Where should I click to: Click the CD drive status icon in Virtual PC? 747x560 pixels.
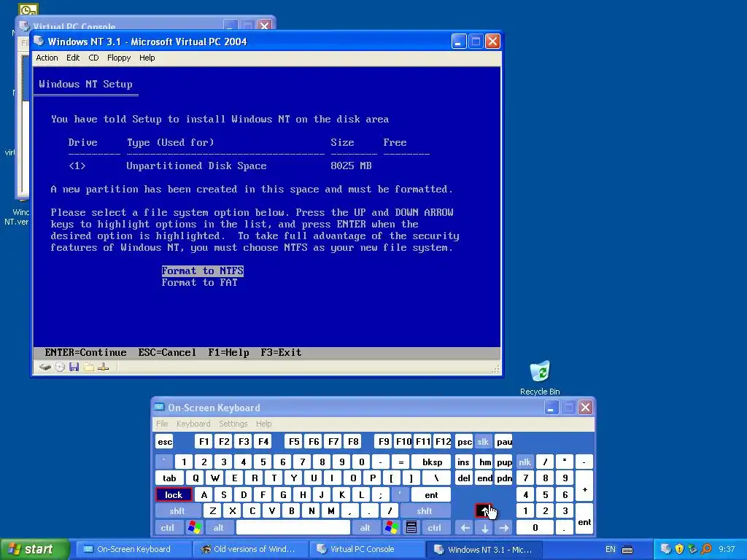pyautogui.click(x=60, y=367)
